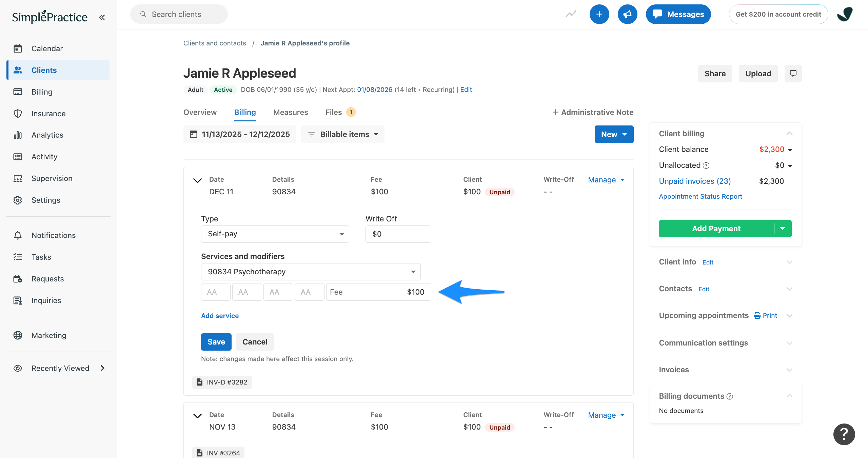The height and width of the screenshot is (472, 868).
Task: Open the help question mark button
Action: pos(844,434)
